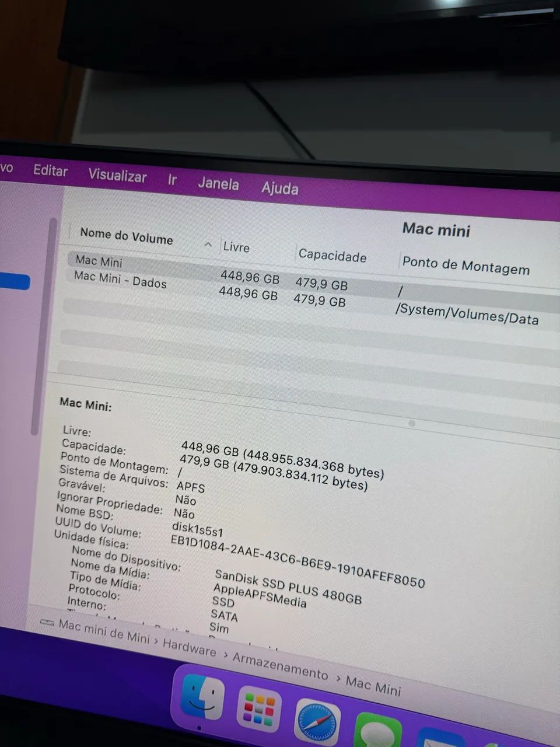Click /System/Volumes/Data mount point cell

467,314
